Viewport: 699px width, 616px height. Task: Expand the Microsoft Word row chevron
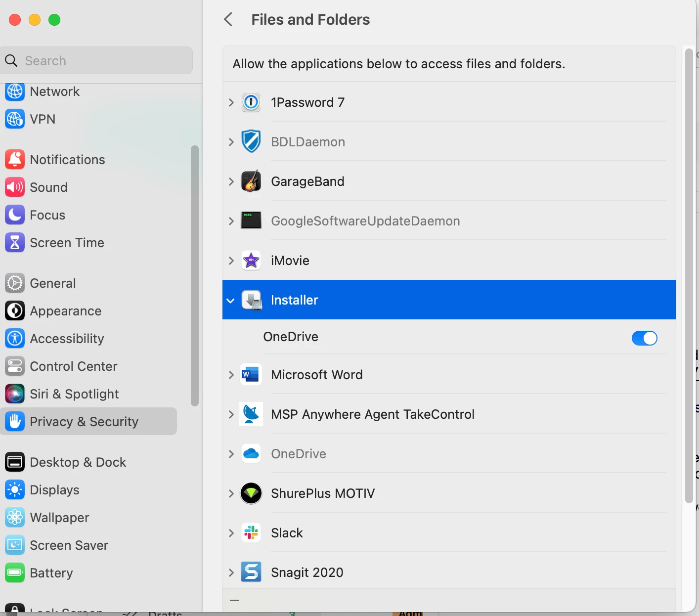pos(231,375)
